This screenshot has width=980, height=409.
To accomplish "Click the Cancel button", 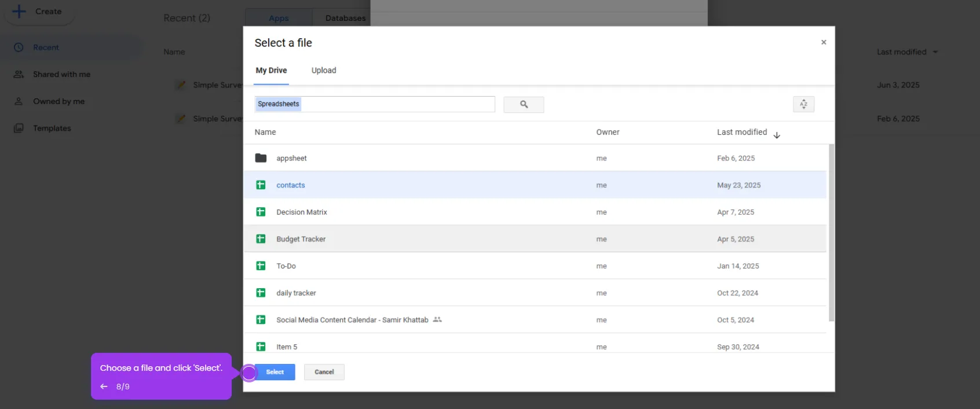I will coord(324,372).
